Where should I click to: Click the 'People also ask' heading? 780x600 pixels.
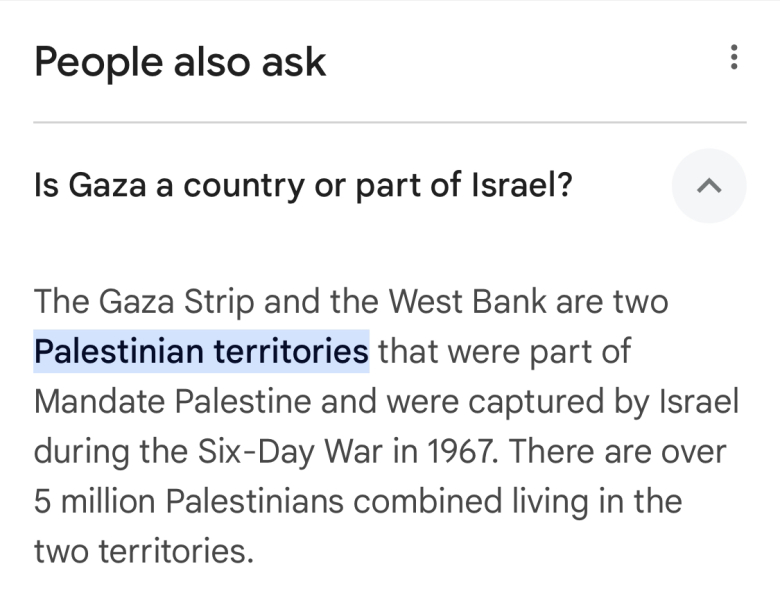(x=180, y=62)
